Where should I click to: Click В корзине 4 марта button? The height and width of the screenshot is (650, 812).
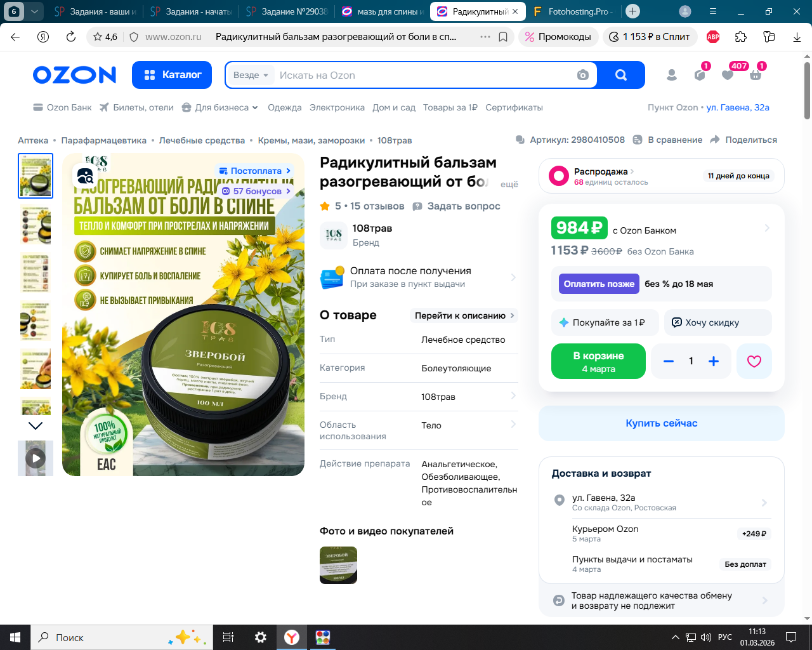pyautogui.click(x=598, y=361)
